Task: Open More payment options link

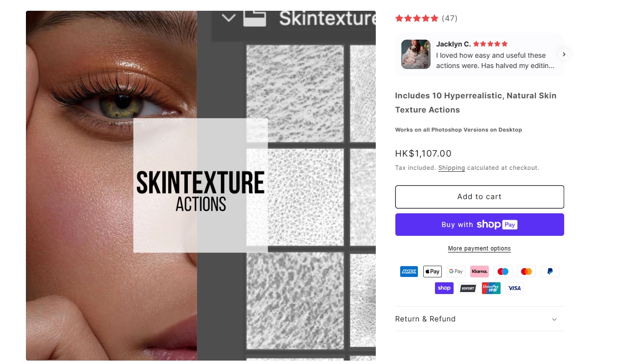Action: point(480,249)
